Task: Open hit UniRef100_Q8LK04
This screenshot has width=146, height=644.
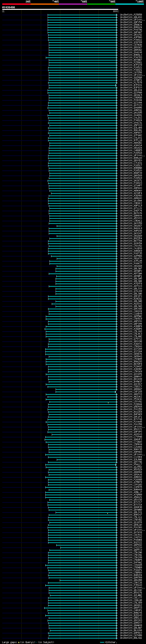Action: click(x=131, y=90)
